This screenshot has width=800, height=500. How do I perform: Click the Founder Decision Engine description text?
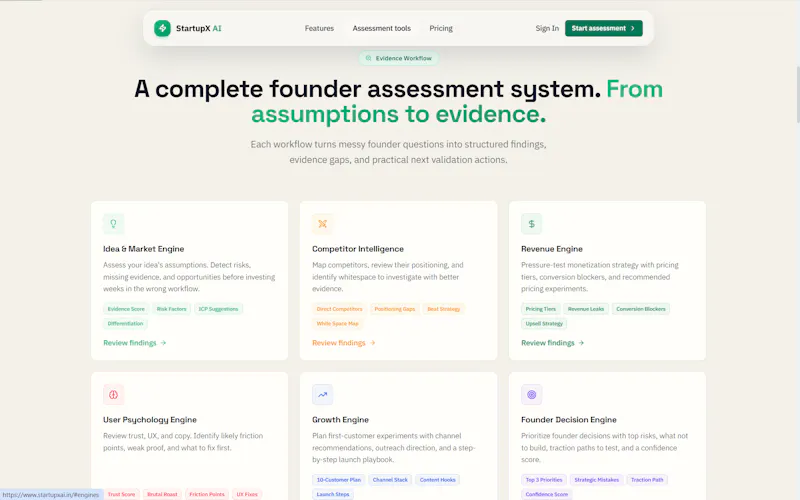[x=605, y=447]
